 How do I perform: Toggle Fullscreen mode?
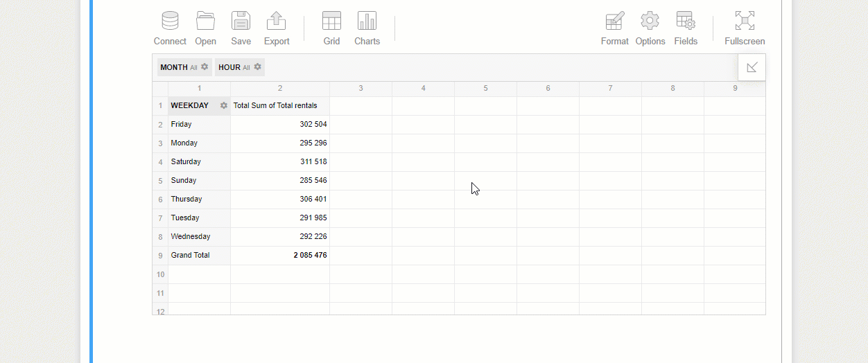click(745, 28)
